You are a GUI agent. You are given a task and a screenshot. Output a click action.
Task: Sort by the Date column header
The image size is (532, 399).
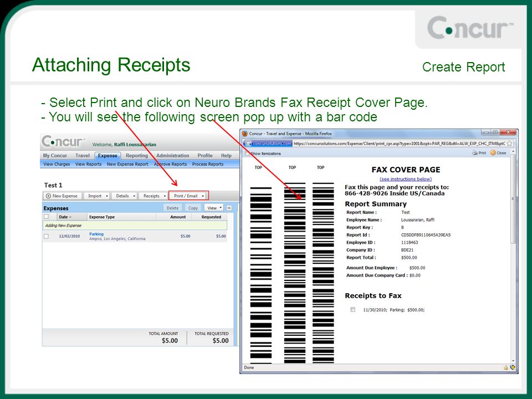pos(65,217)
